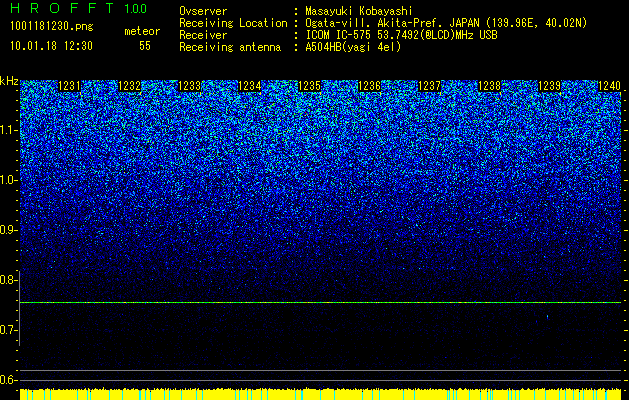629x400 pixels.
Task: Click the Ovserver label
Action: point(203,12)
